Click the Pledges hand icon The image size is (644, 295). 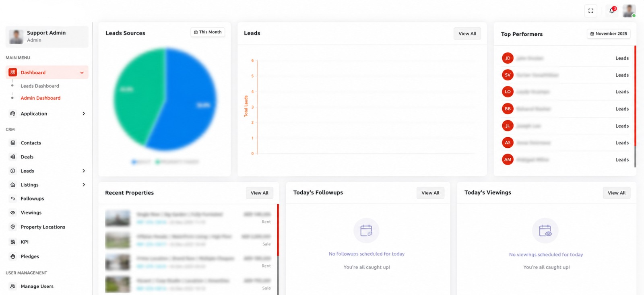(13, 256)
